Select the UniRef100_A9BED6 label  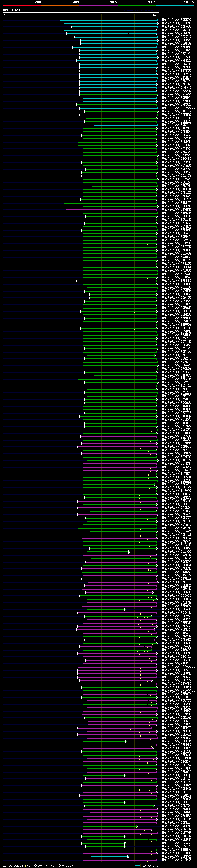pos(176,741)
